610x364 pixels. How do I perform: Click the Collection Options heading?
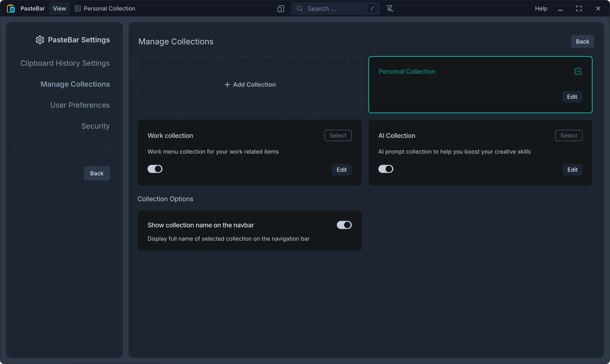(x=165, y=199)
